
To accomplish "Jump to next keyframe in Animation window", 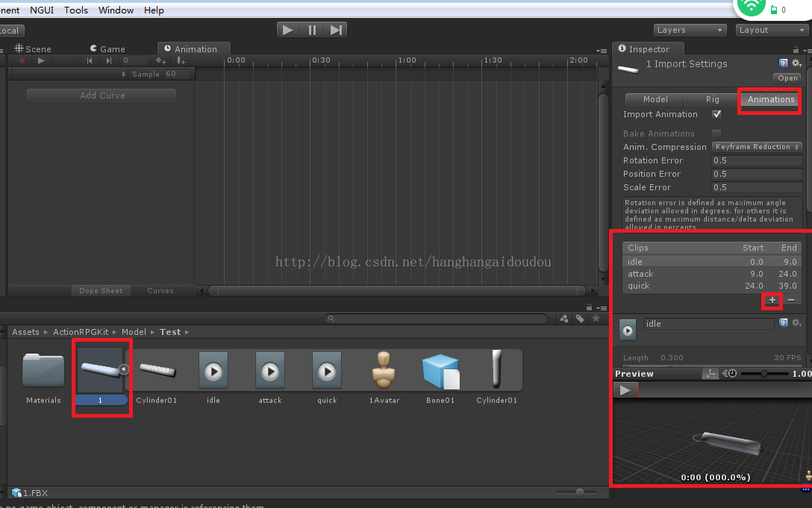I will (108, 61).
